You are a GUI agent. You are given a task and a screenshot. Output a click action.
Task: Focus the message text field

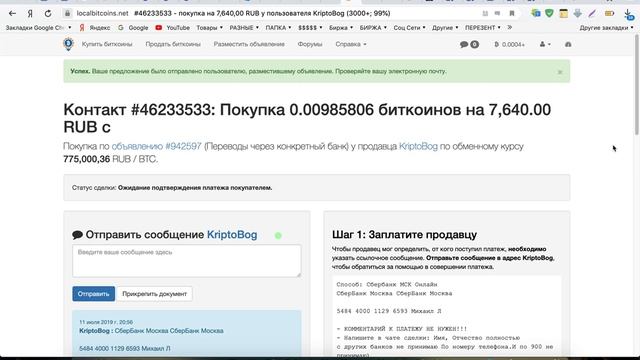pyautogui.click(x=187, y=260)
